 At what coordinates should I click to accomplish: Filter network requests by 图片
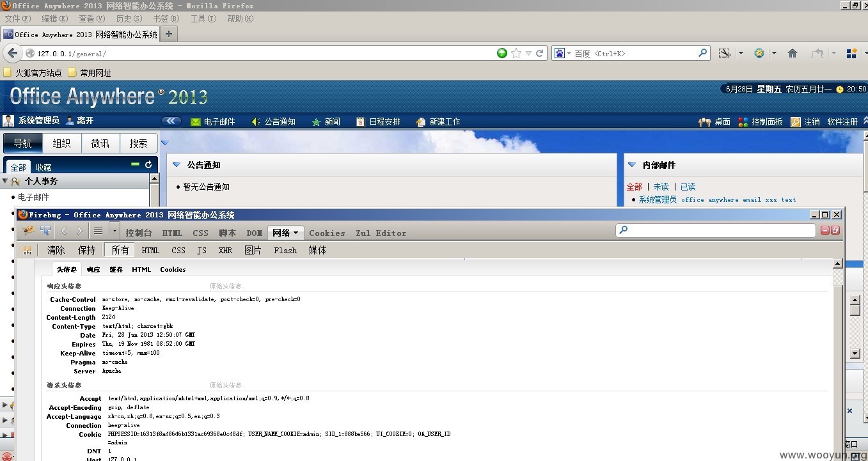point(253,250)
